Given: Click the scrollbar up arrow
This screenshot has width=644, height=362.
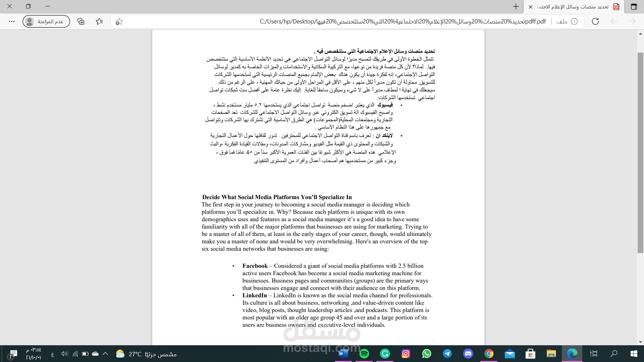Looking at the screenshot, I should pos(640,34).
